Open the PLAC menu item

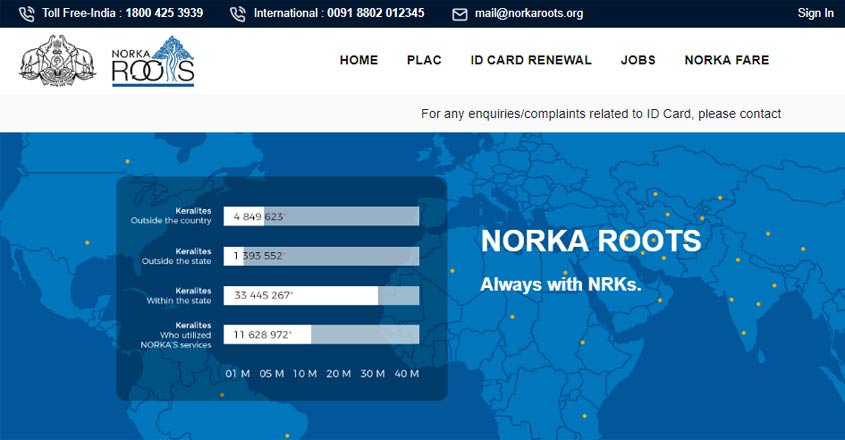point(424,60)
